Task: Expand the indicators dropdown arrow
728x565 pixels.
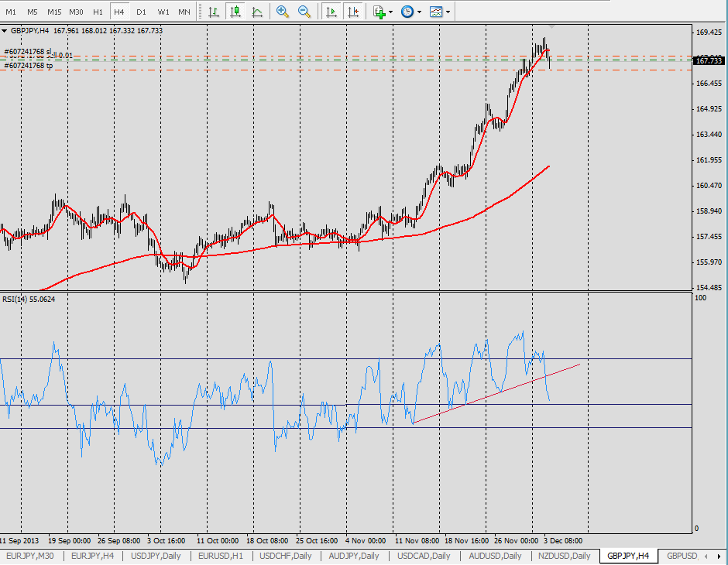Action: 391,12
